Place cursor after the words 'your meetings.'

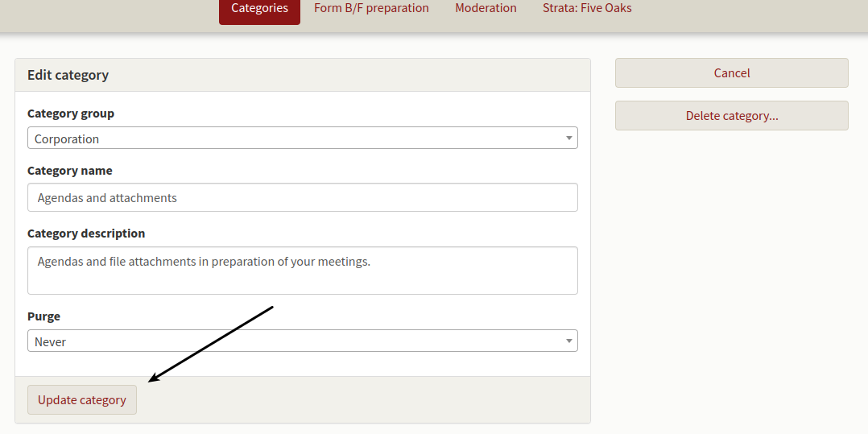tap(371, 261)
